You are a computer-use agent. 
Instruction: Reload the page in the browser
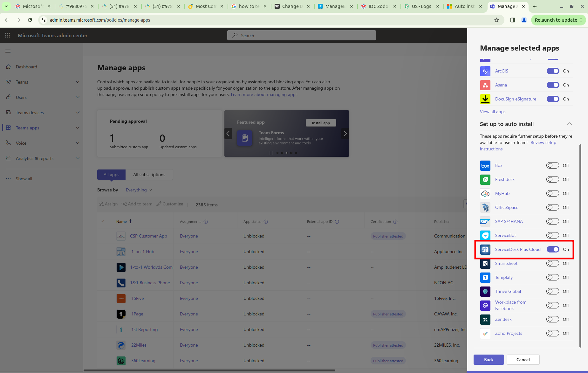point(30,20)
